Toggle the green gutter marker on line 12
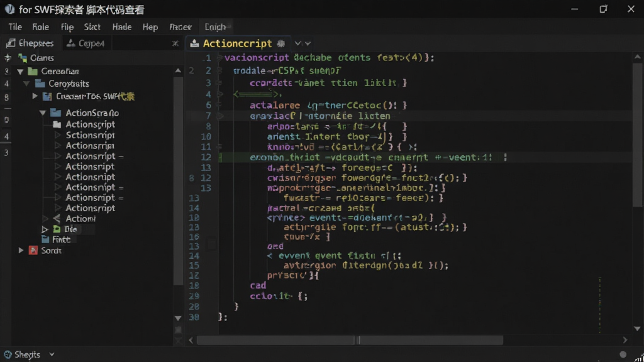Image resolution: width=644 pixels, height=362 pixels. (220, 158)
